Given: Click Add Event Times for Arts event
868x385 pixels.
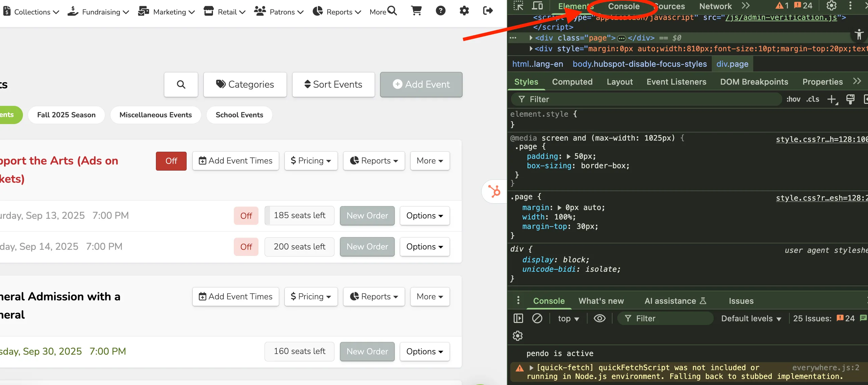Looking at the screenshot, I should point(236,161).
